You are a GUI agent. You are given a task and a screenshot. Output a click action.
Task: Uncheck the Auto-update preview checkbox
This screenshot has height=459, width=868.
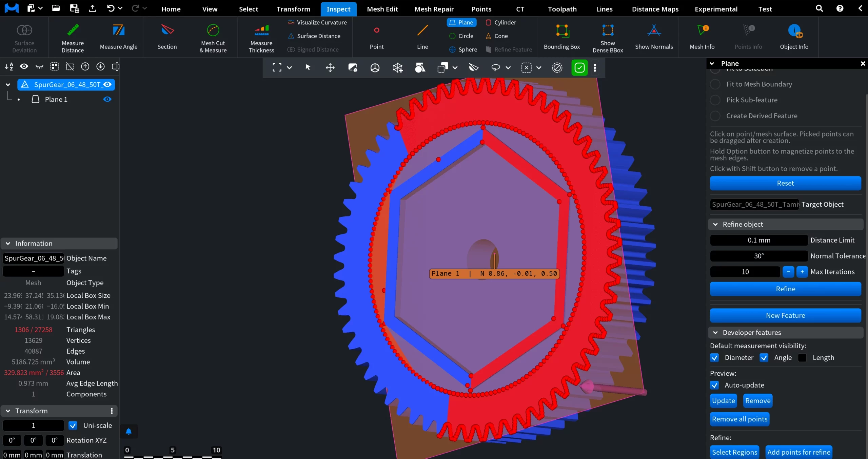coord(714,385)
